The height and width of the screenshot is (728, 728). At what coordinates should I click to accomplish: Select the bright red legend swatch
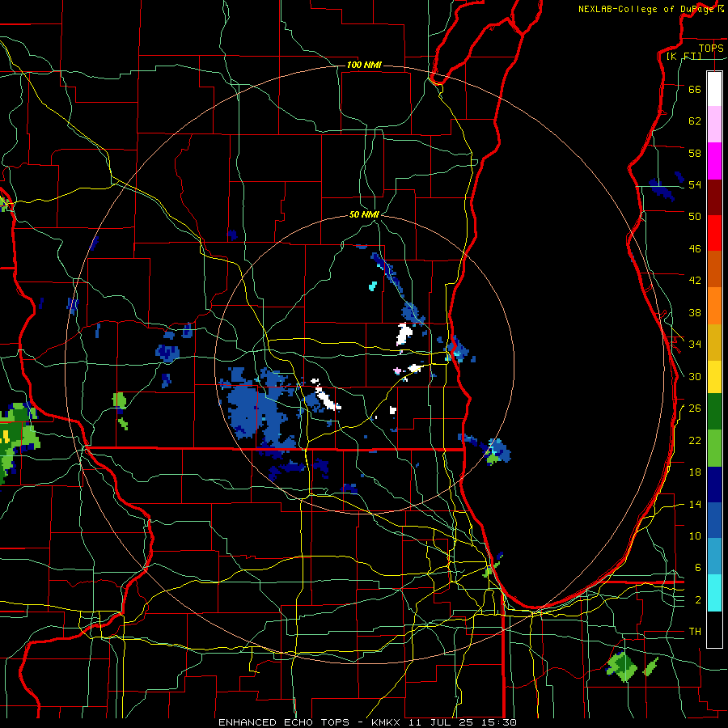pos(714,233)
